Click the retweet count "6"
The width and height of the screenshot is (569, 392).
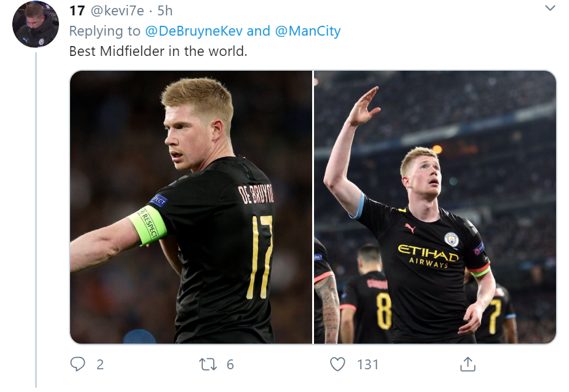coord(230,364)
